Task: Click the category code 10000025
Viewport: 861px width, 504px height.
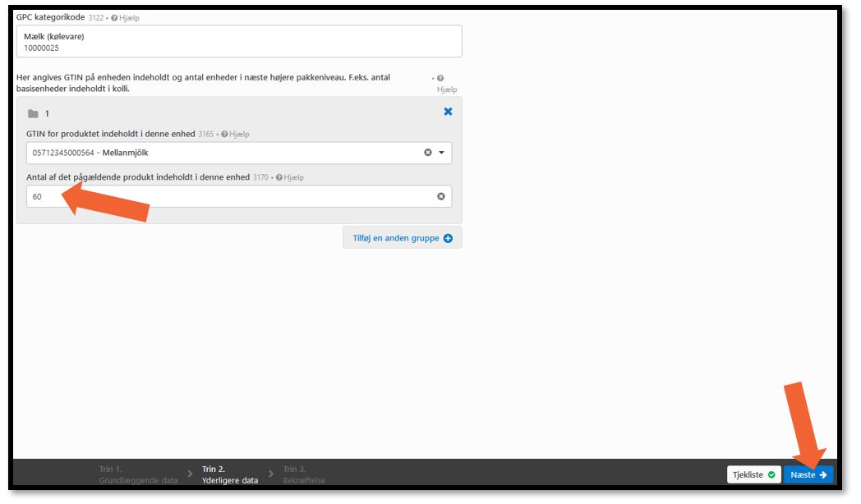Action: (41, 48)
